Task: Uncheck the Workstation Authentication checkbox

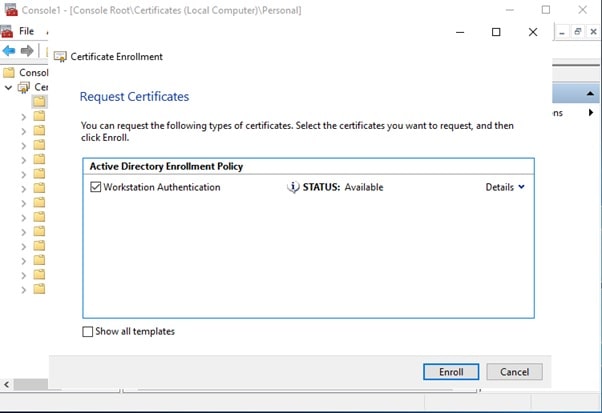Action: 96,187
